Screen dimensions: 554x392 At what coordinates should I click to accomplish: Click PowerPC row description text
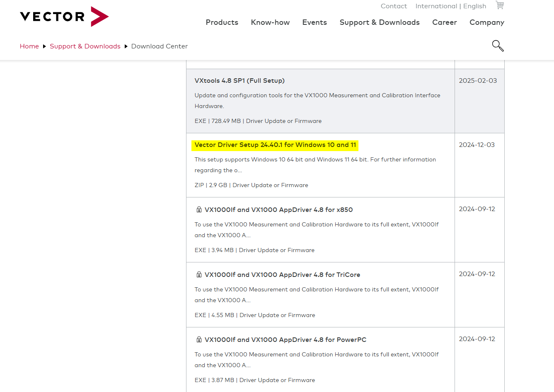point(317,360)
